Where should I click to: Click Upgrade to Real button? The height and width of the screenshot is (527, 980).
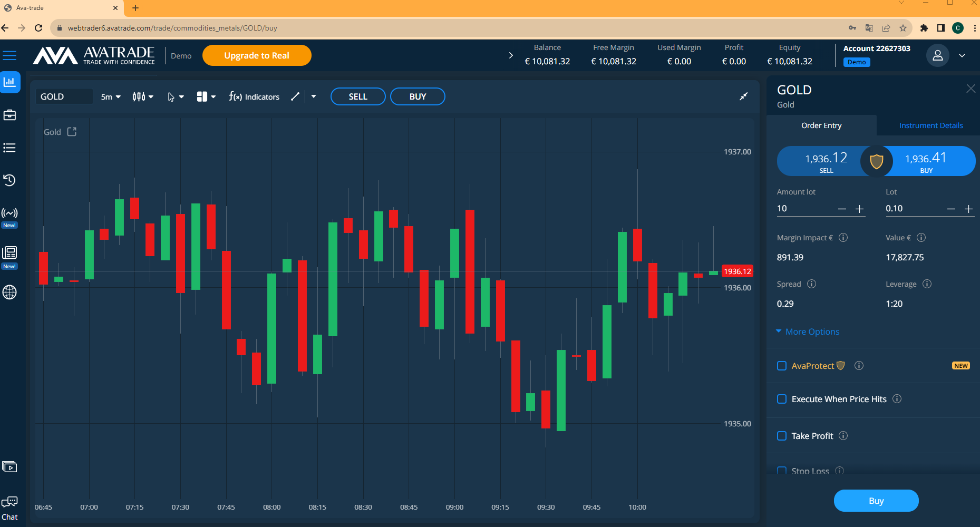tap(257, 55)
